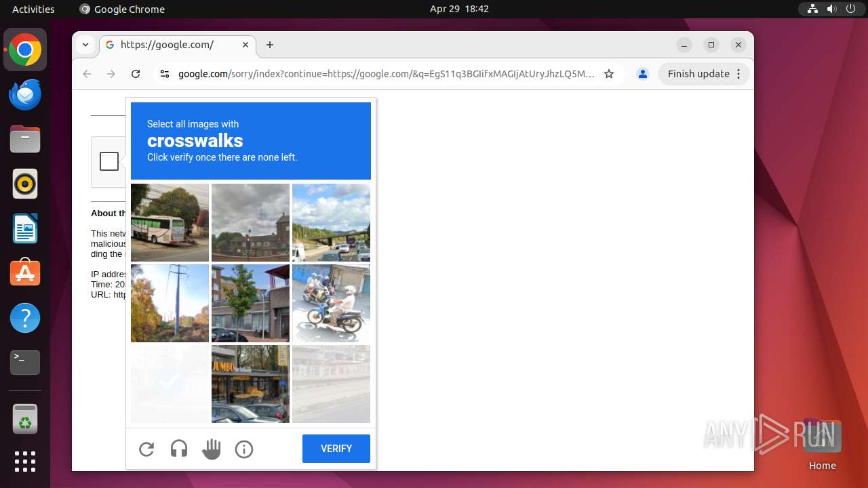Open LibreOffice Writer from dock
This screenshot has width=868, height=488.
(25, 228)
